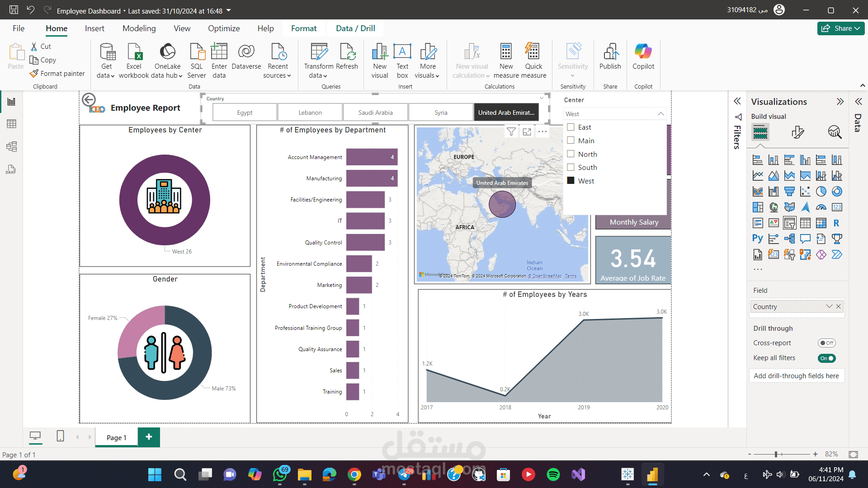Switch to the Data / Drill tab
Image resolution: width=868 pixels, height=488 pixels.
pos(355,28)
